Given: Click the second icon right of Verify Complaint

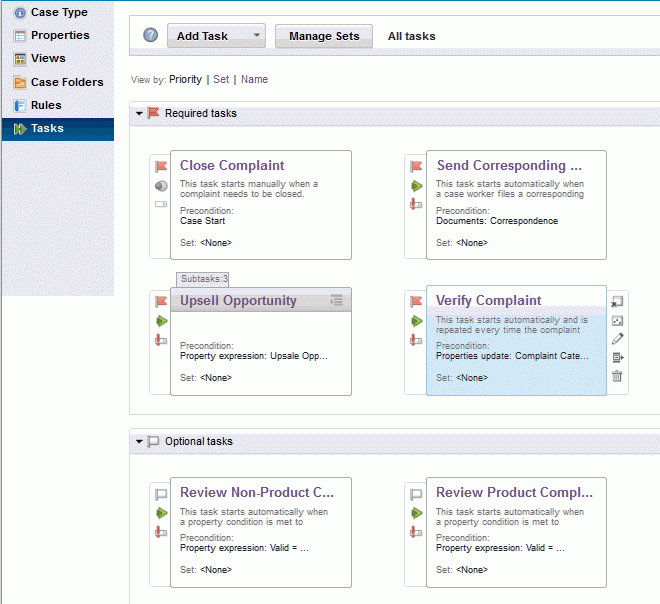Looking at the screenshot, I should [617, 320].
